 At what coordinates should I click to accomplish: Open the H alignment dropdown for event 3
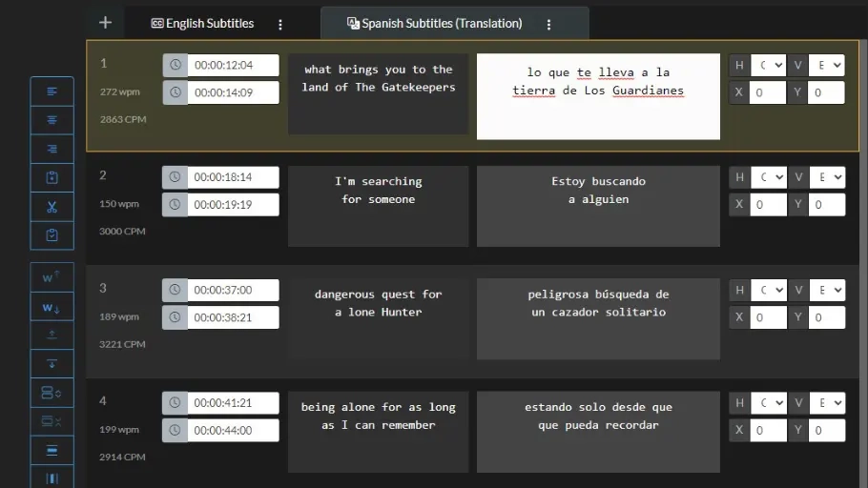pos(769,290)
